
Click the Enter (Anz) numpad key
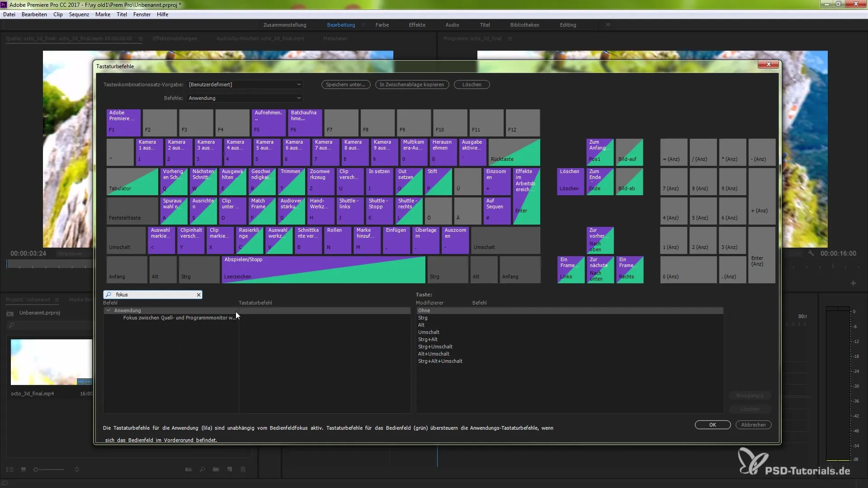[x=762, y=255]
